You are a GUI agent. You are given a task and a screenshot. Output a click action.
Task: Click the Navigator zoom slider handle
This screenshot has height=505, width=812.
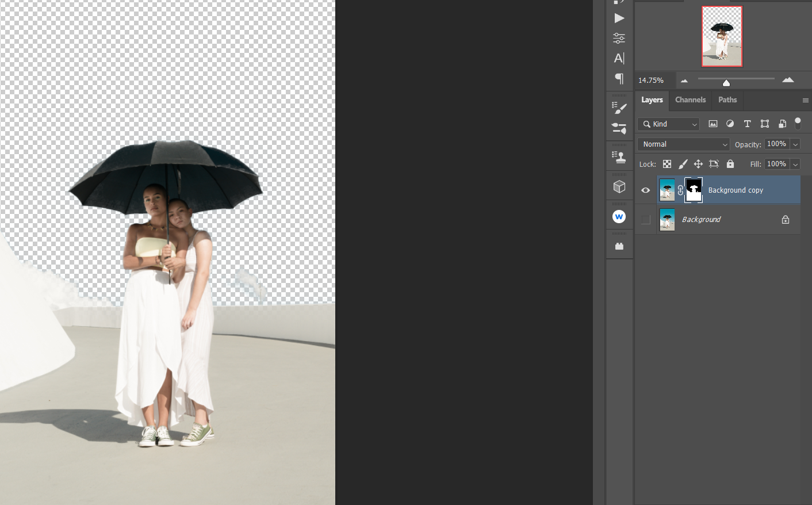pyautogui.click(x=726, y=82)
